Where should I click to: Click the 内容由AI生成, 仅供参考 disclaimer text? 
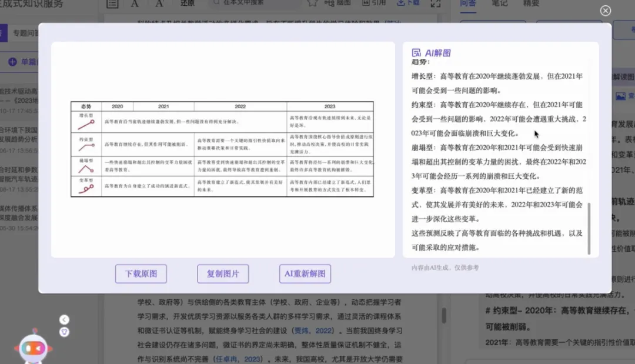tap(445, 268)
